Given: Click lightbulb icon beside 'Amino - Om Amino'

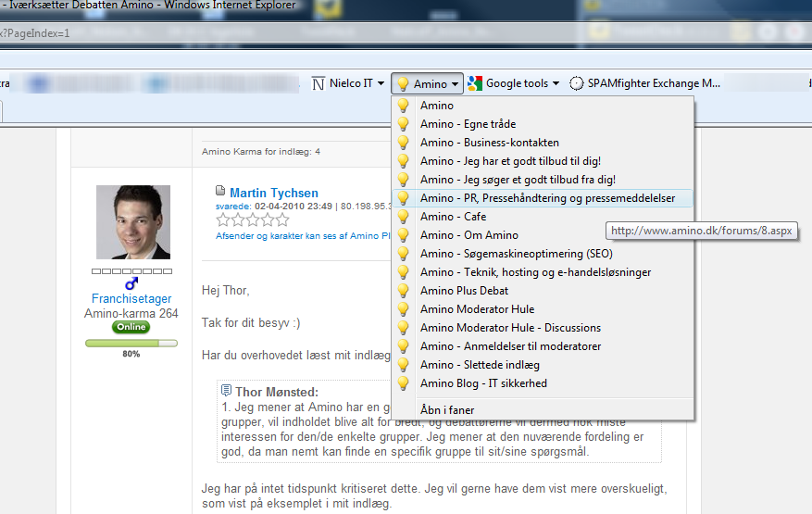Looking at the screenshot, I should point(403,235).
